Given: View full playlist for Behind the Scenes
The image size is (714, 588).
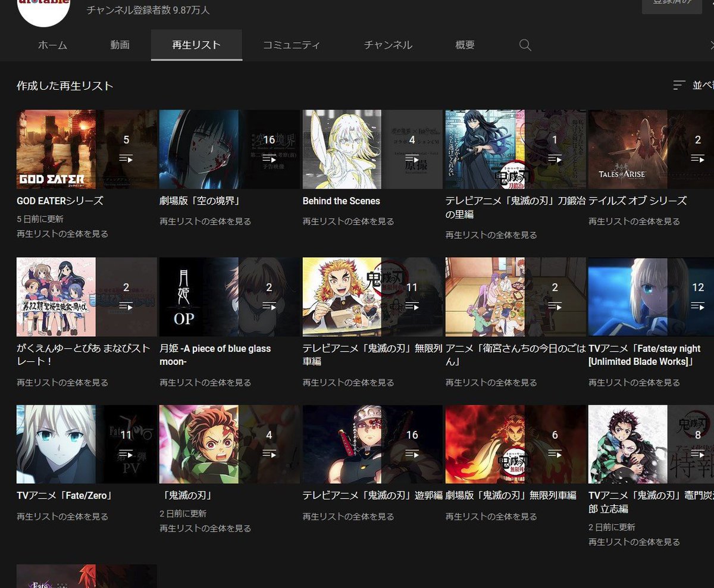Looking at the screenshot, I should coord(348,221).
